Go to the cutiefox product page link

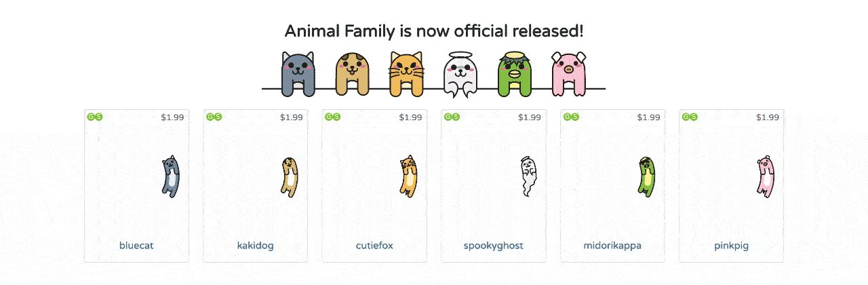[x=374, y=246]
